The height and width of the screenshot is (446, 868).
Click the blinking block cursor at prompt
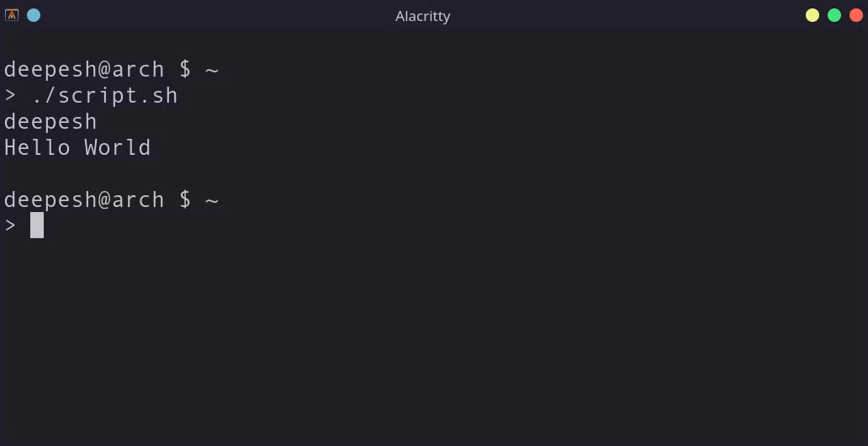click(x=37, y=225)
